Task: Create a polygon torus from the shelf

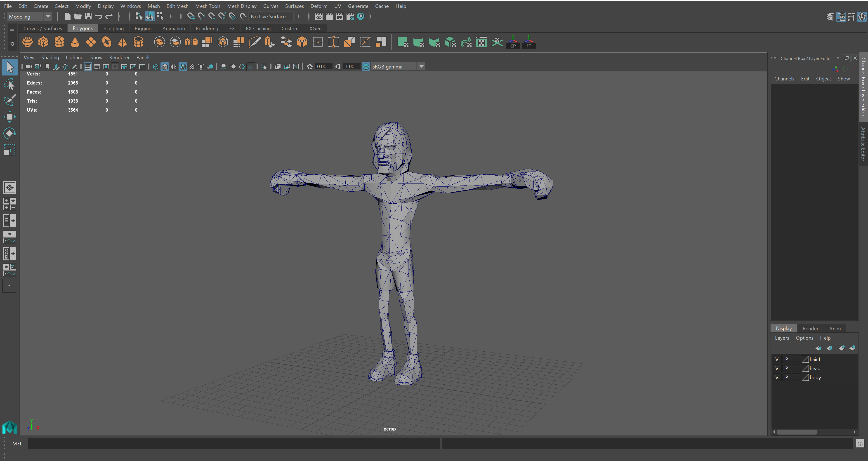Action: click(x=106, y=42)
